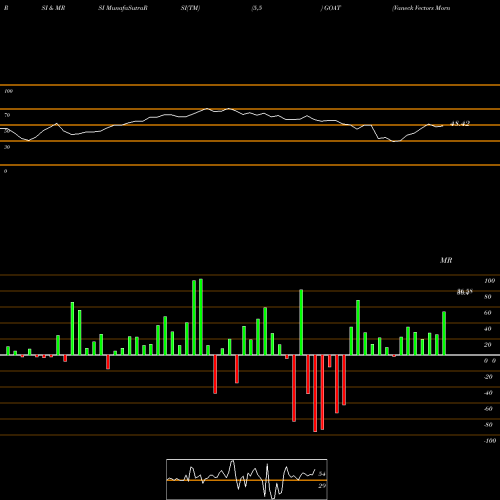Click the 100 label on the MR axis
Image resolution: width=500 pixels, height=500 pixels.
click(489, 281)
